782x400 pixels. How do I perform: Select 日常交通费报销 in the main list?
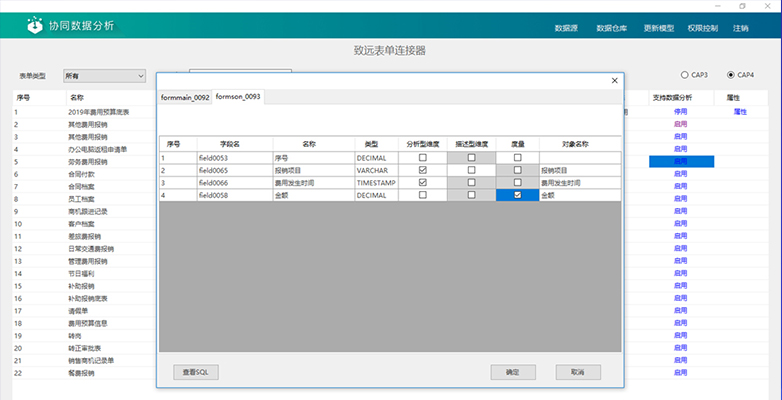click(x=91, y=249)
